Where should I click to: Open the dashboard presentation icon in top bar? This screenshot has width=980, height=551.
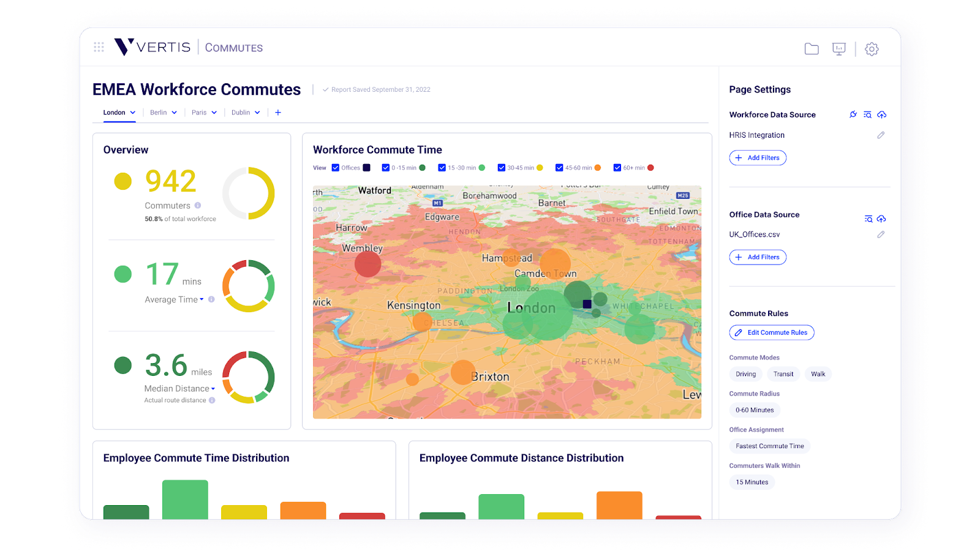coord(839,48)
